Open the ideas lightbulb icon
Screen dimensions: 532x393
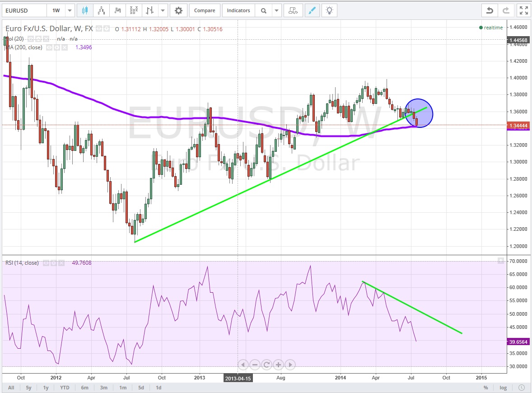[330, 10]
